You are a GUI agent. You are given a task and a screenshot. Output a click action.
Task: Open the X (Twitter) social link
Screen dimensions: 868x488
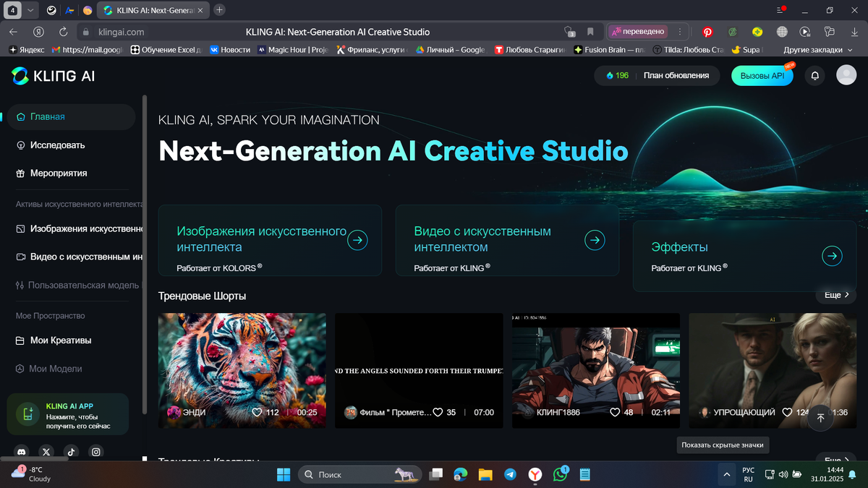(x=46, y=451)
